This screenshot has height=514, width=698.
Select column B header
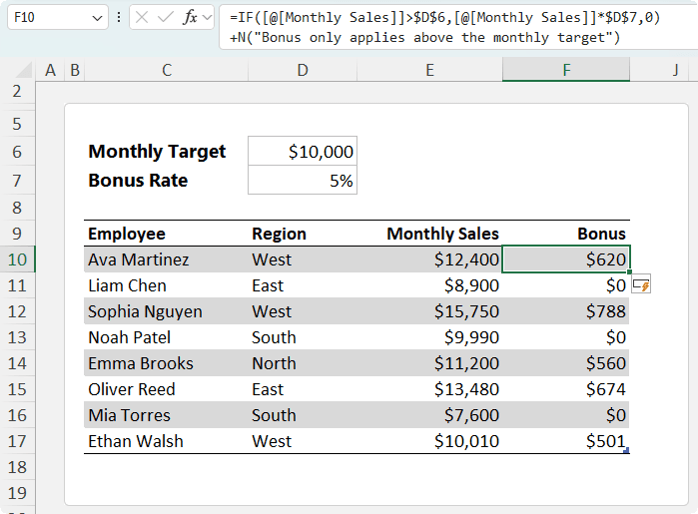[75, 70]
